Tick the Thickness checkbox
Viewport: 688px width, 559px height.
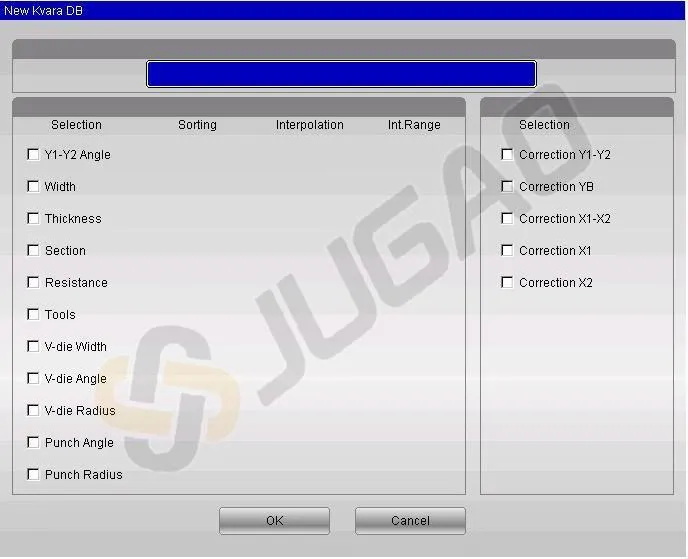(33, 219)
